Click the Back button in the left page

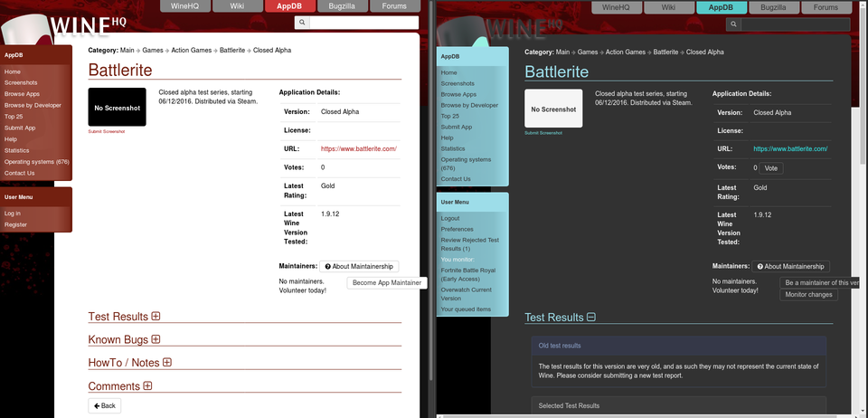point(105,406)
